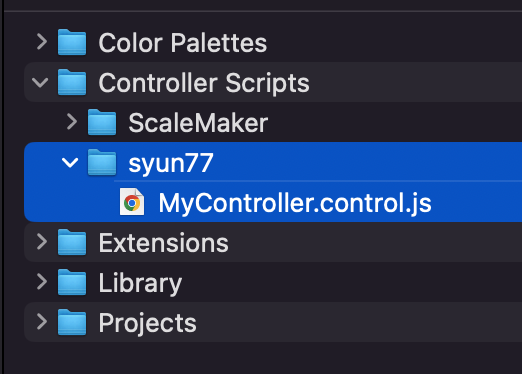Select the MyController.control.js file name
This screenshot has height=374, width=522.
tap(295, 203)
